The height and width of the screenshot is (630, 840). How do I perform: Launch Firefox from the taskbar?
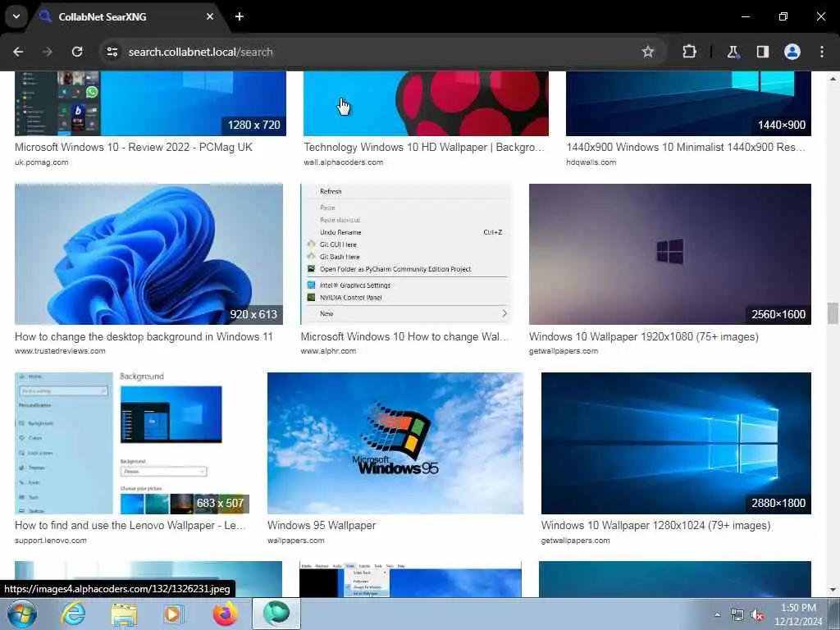click(225, 614)
